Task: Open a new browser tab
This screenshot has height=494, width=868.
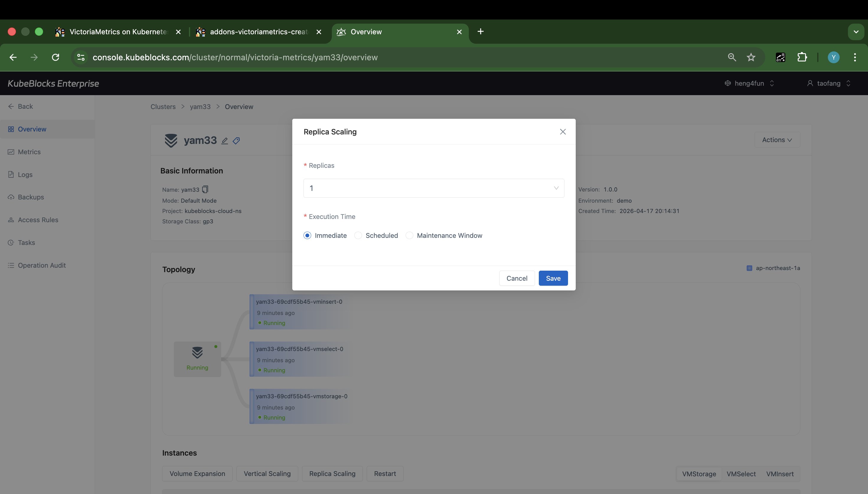Action: tap(480, 32)
